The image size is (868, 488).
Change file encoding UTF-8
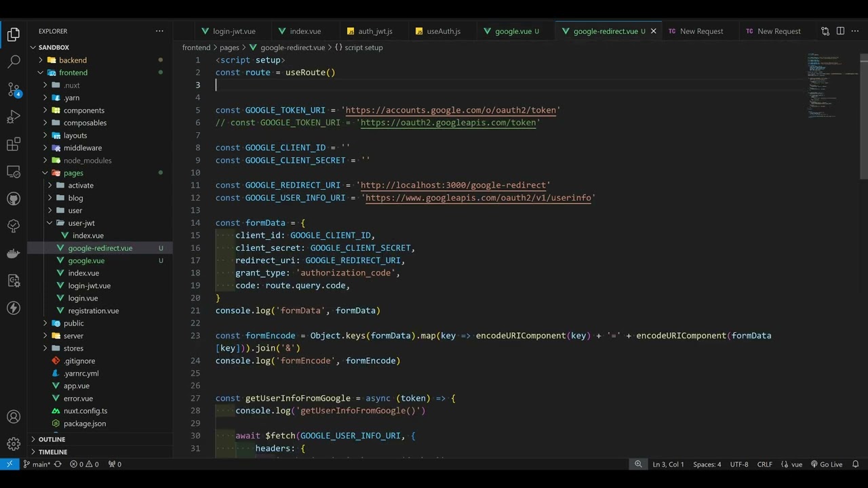point(739,464)
